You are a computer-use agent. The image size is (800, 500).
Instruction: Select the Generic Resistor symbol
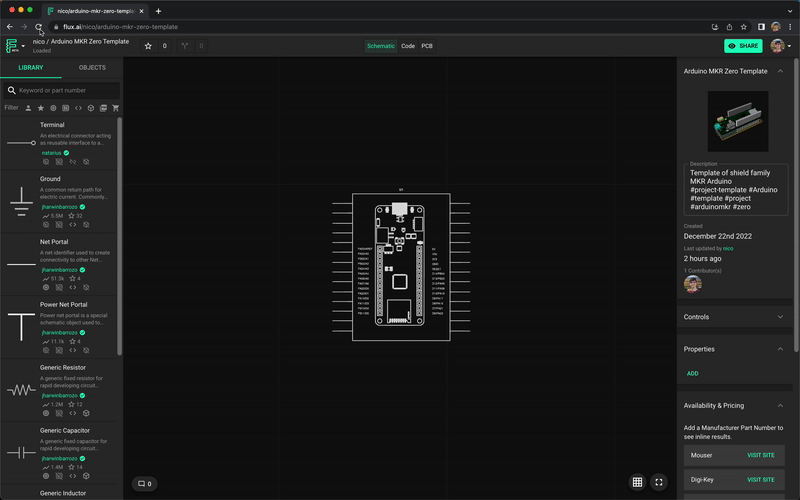click(x=21, y=390)
